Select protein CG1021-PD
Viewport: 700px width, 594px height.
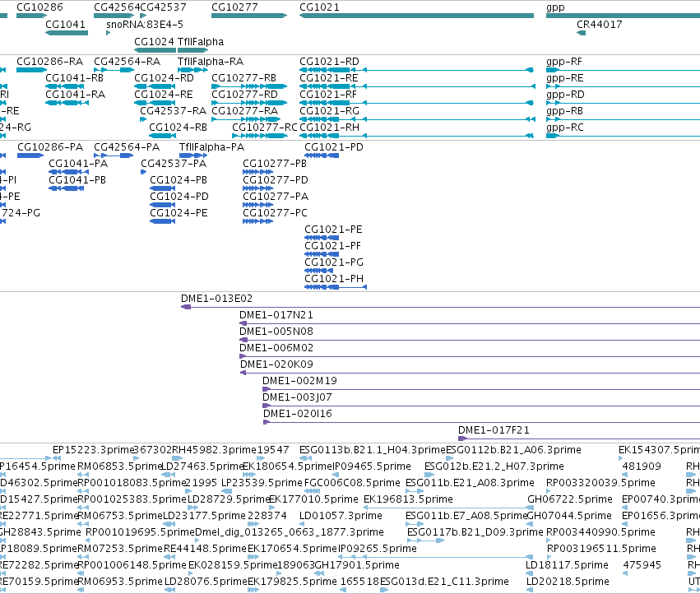(x=333, y=147)
